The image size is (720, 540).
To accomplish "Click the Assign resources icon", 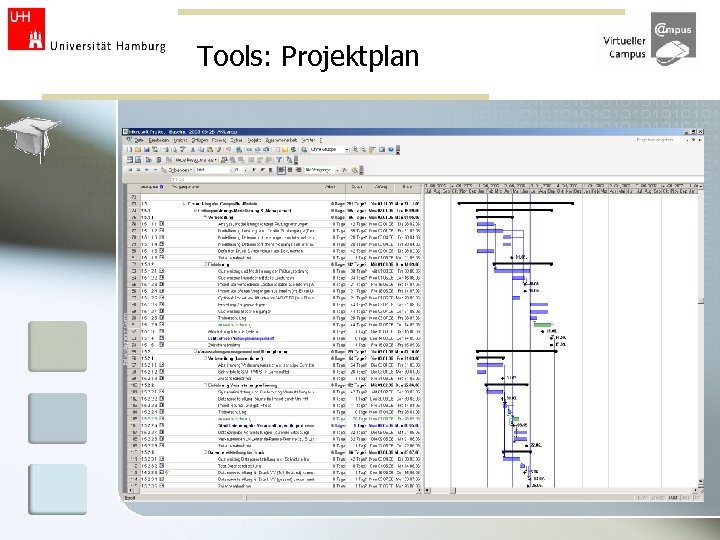I will click(293, 149).
